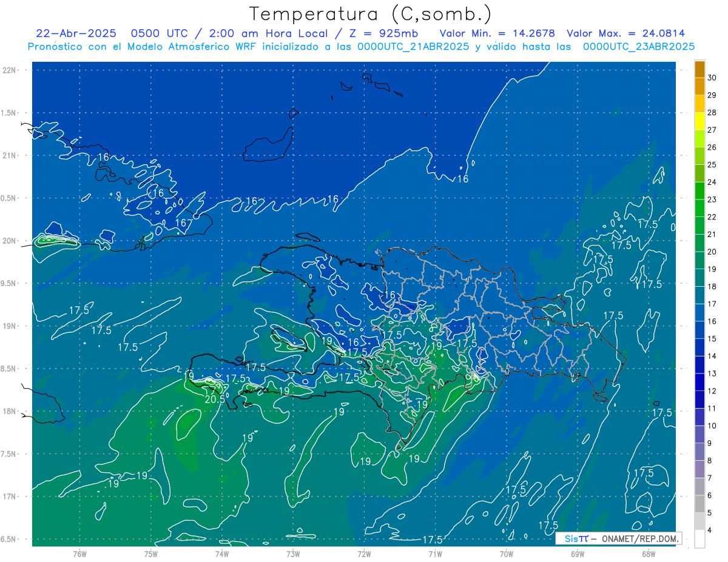The image size is (728, 562).
Task: Click the '74W' longitude axis label
Action: 222,554
